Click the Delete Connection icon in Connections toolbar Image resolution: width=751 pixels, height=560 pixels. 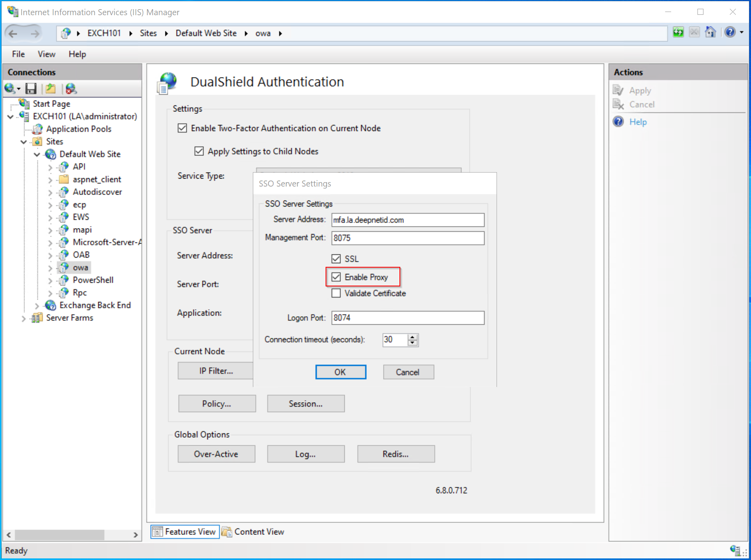[x=71, y=89]
